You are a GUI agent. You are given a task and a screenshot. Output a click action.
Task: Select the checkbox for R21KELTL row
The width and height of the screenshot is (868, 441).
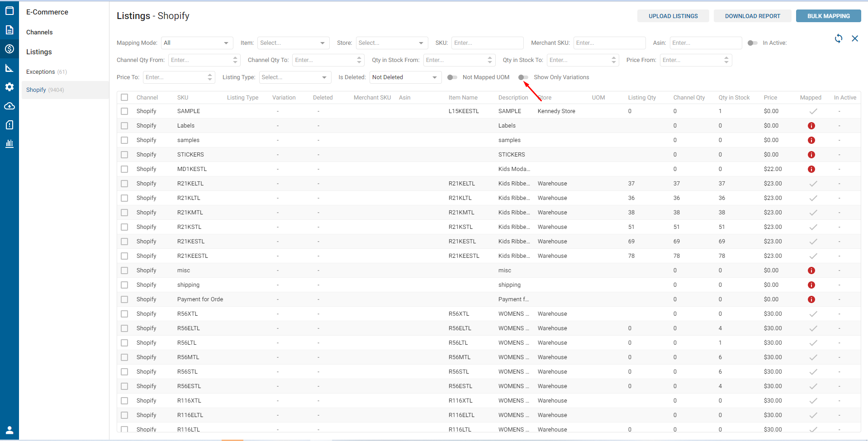tap(124, 184)
